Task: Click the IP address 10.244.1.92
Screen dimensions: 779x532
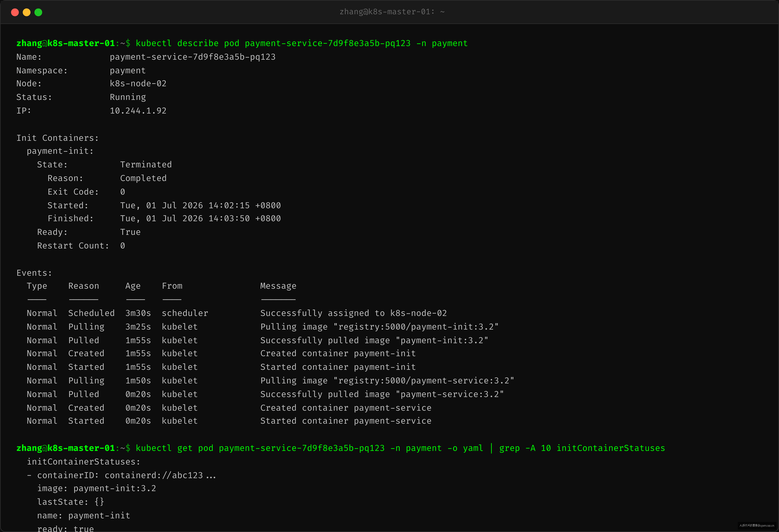Action: (138, 111)
